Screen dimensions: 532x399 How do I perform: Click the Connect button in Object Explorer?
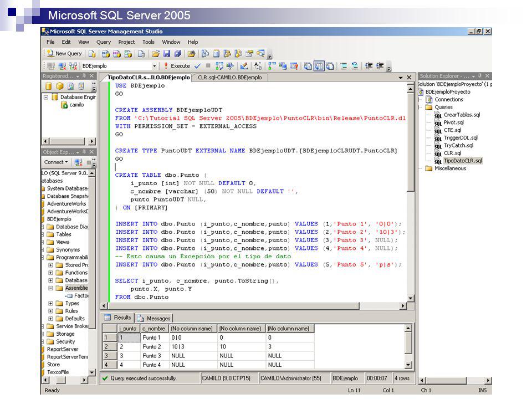click(56, 162)
